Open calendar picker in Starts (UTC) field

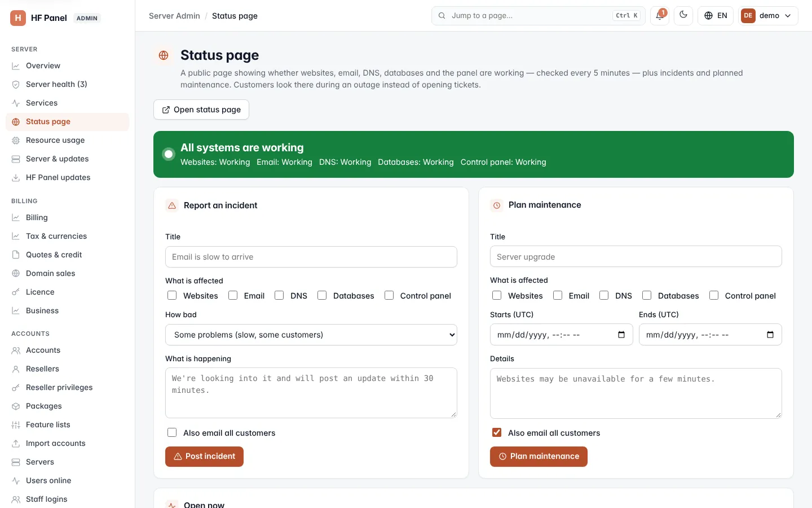click(x=621, y=335)
